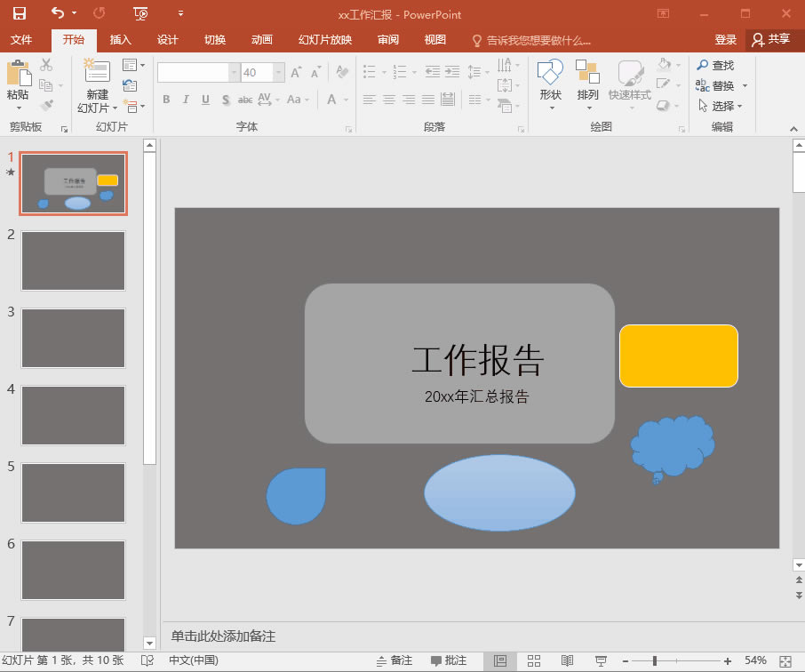This screenshot has width=805, height=672.
Task: Toggle bold formatting
Action: coord(165,100)
